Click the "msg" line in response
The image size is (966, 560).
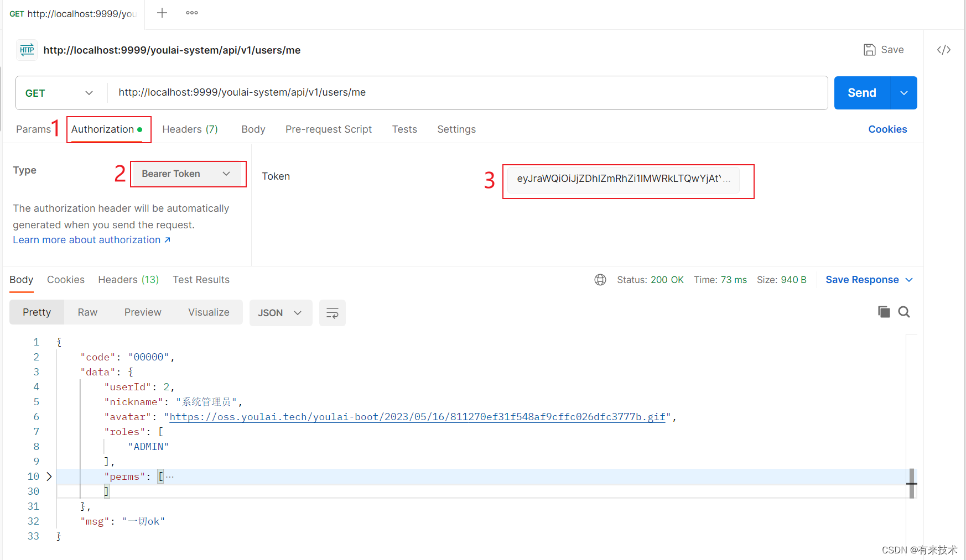(x=123, y=521)
